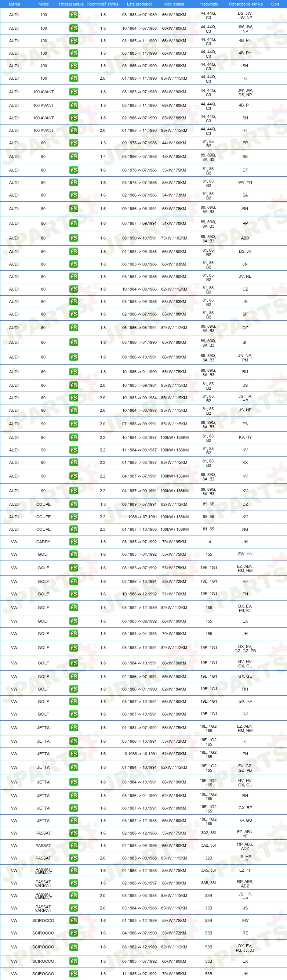Click the fuel icon in the VW SCIROCCO EW row
Viewport: 287px width, 980px height.
tap(74, 920)
